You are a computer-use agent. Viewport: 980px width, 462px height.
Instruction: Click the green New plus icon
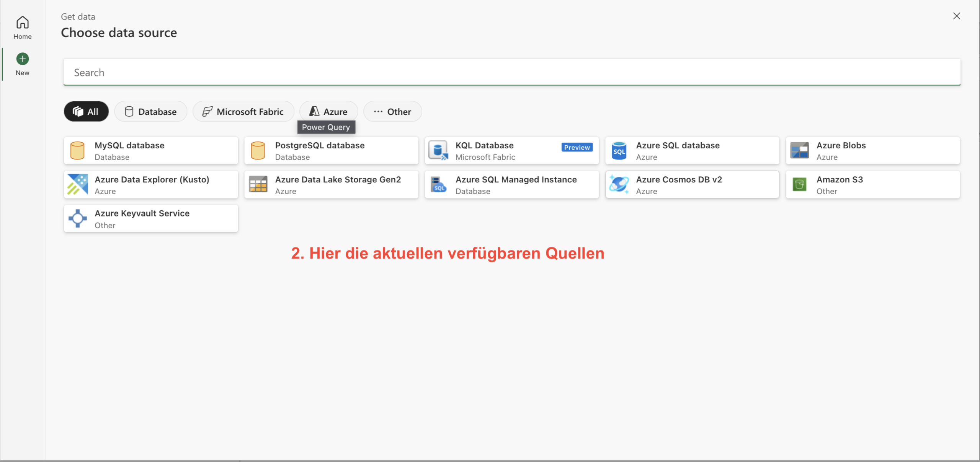pyautogui.click(x=22, y=59)
